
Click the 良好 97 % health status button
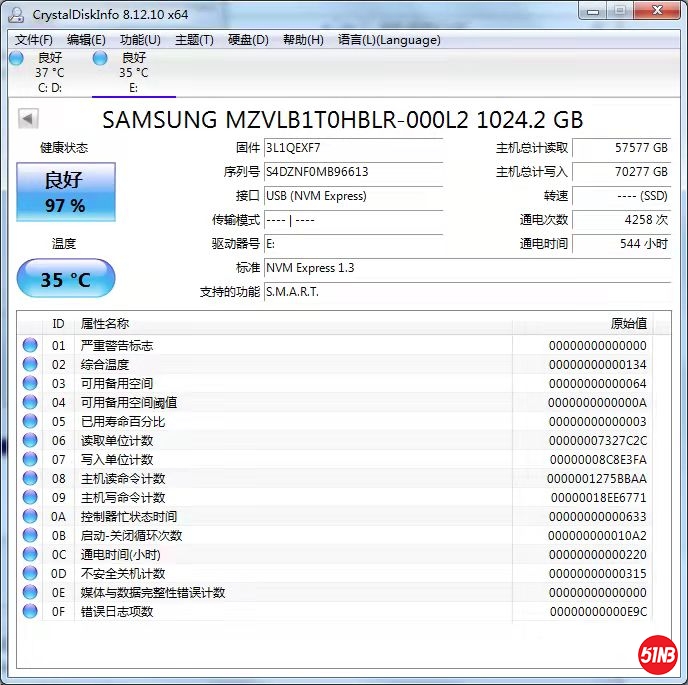click(66, 192)
